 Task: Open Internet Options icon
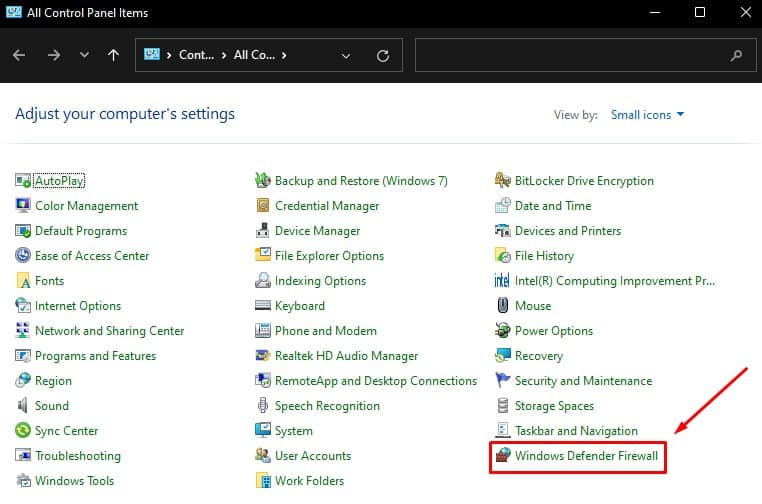(x=23, y=306)
